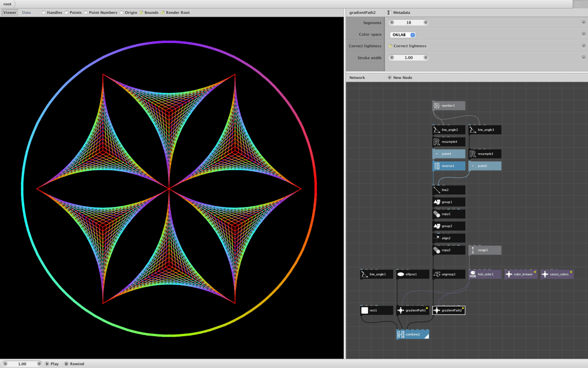Decrease Segments with the left arrow
588x368 pixels.
[x=392, y=22]
